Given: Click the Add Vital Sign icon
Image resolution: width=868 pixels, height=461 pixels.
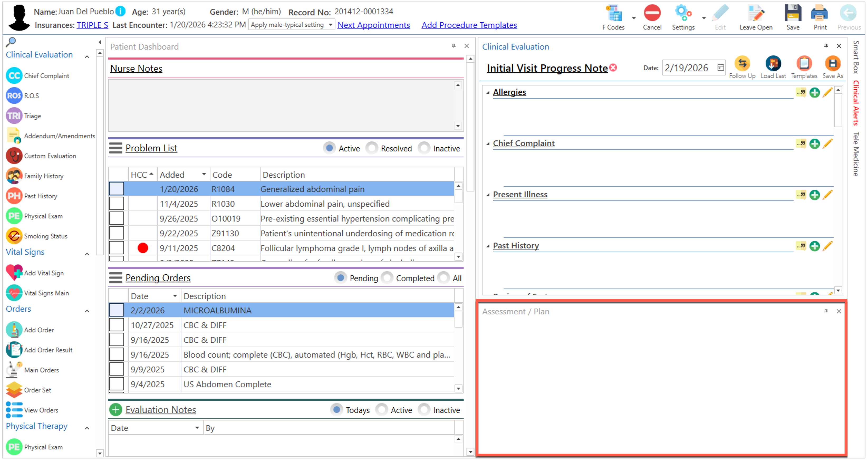Looking at the screenshot, I should (x=14, y=273).
